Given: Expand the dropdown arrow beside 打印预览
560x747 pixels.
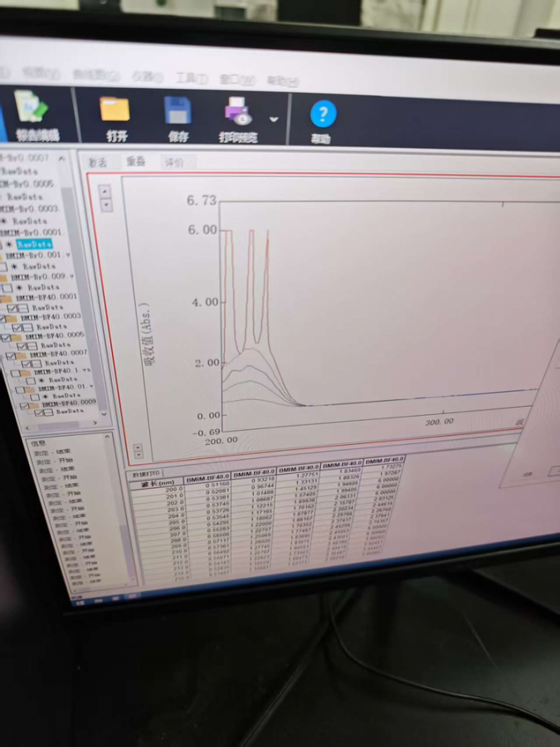Looking at the screenshot, I should 274,119.
